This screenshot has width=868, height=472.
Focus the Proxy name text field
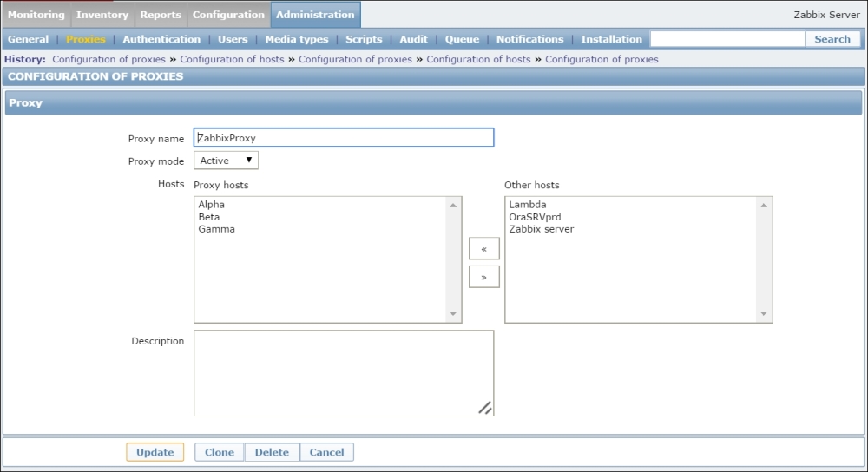pos(344,138)
